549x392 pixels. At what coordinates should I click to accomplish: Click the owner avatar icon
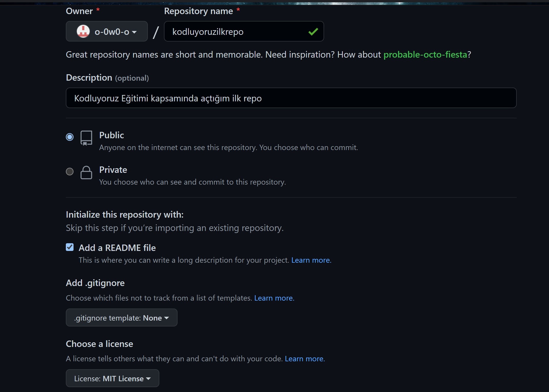(83, 31)
